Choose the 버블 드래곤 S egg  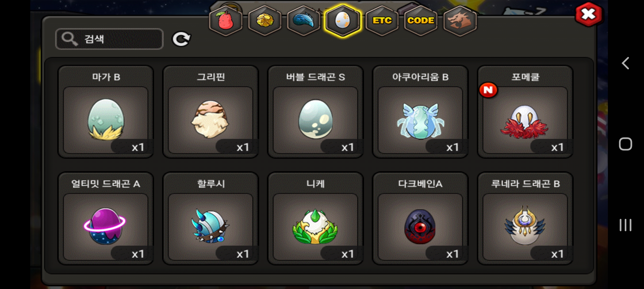click(315, 112)
